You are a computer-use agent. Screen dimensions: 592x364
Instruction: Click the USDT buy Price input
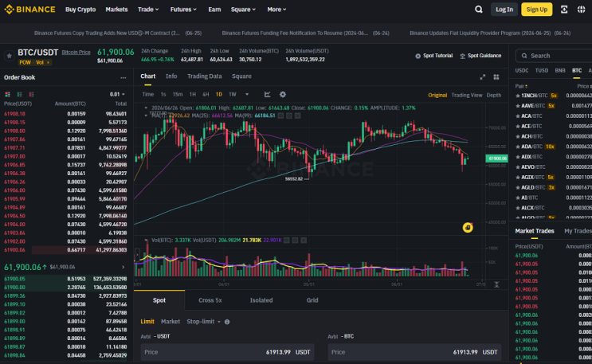tap(227, 352)
